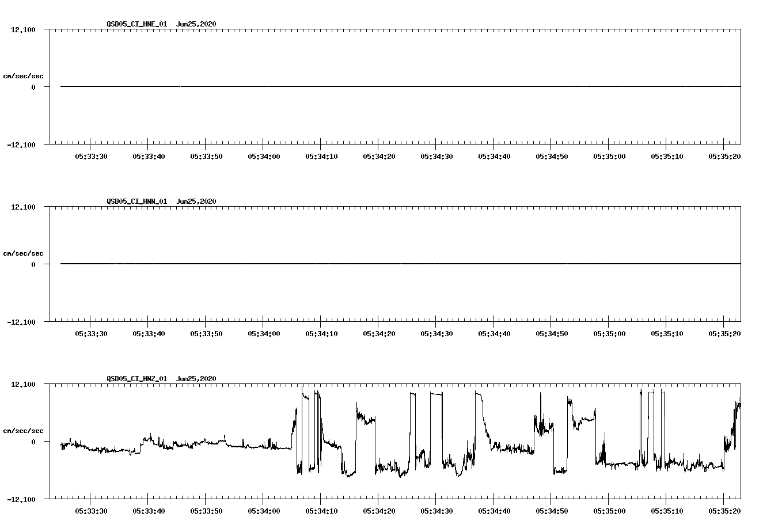Click the QSD05_CI_HNN_01 channel title
Image resolution: width=782 pixels, height=532 pixels.
pyautogui.click(x=136, y=202)
